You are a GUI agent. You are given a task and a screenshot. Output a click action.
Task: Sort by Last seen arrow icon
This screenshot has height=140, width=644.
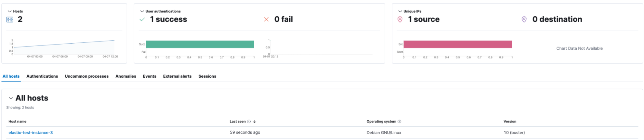click(255, 122)
